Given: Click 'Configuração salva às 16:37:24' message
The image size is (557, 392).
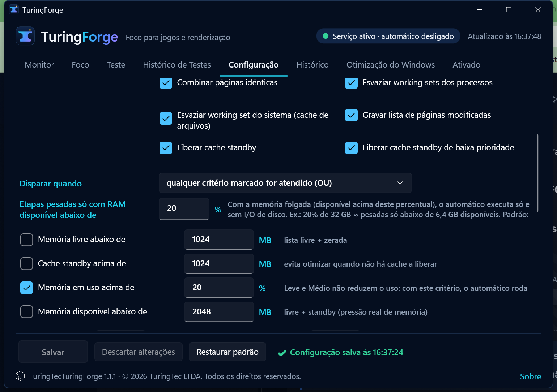Looking at the screenshot, I should click(x=346, y=353).
